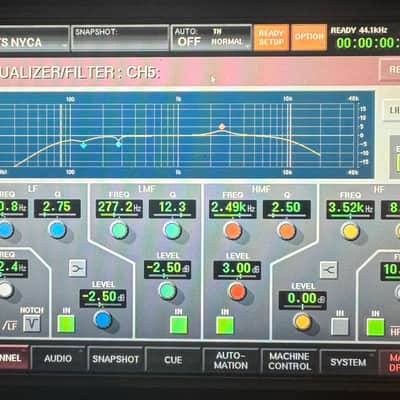Click the HF LEVEL value 0.00 dB

(303, 300)
